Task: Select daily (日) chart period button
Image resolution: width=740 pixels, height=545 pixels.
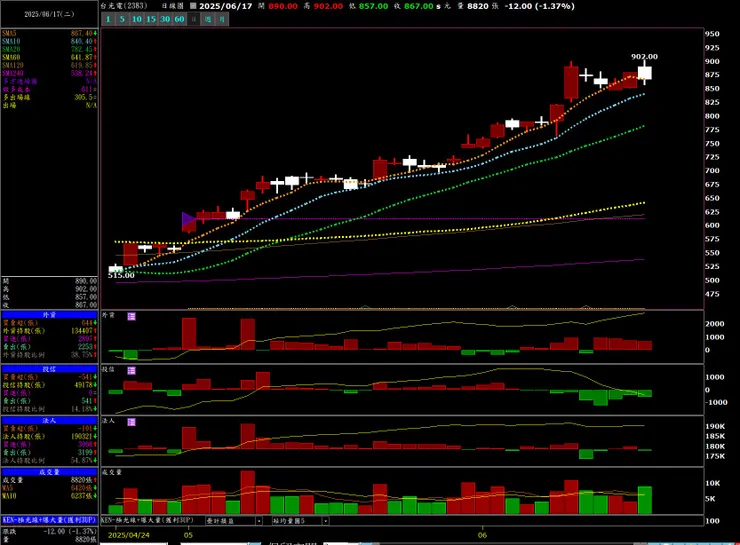Action: tap(193, 19)
